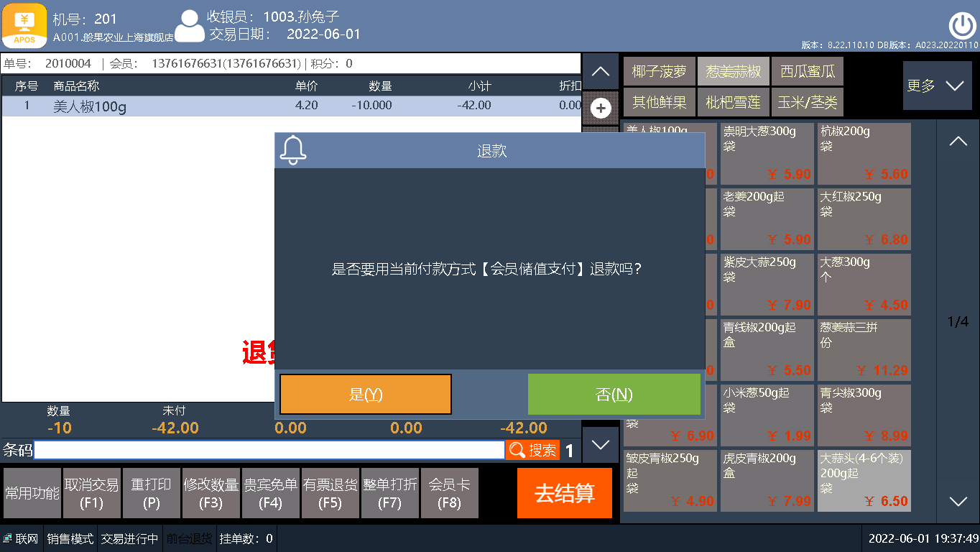Click member number 13761676631
This screenshot has height=552, width=980.
pyautogui.click(x=226, y=63)
